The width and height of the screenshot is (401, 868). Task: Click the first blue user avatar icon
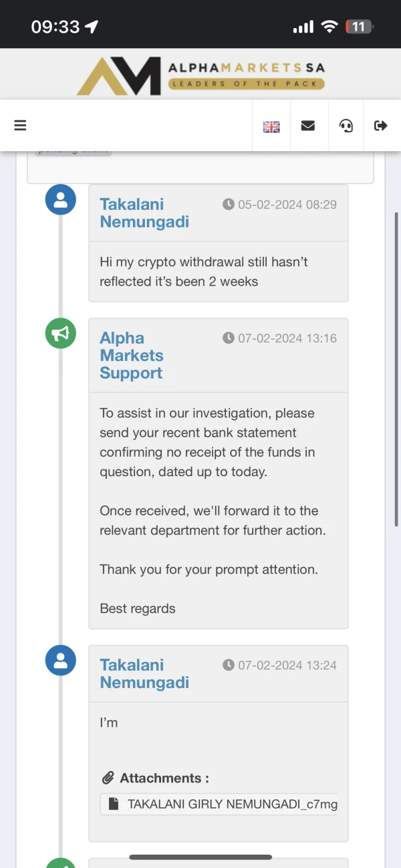click(x=61, y=199)
